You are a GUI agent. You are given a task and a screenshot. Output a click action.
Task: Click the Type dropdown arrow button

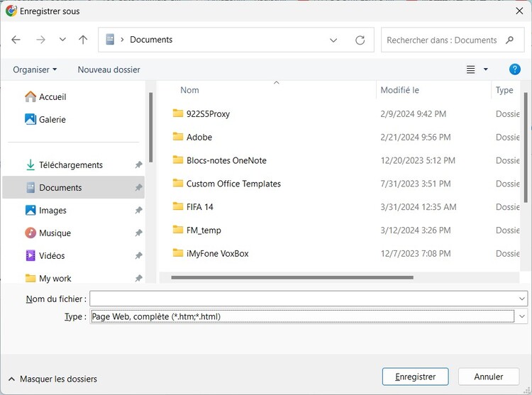(x=522, y=317)
